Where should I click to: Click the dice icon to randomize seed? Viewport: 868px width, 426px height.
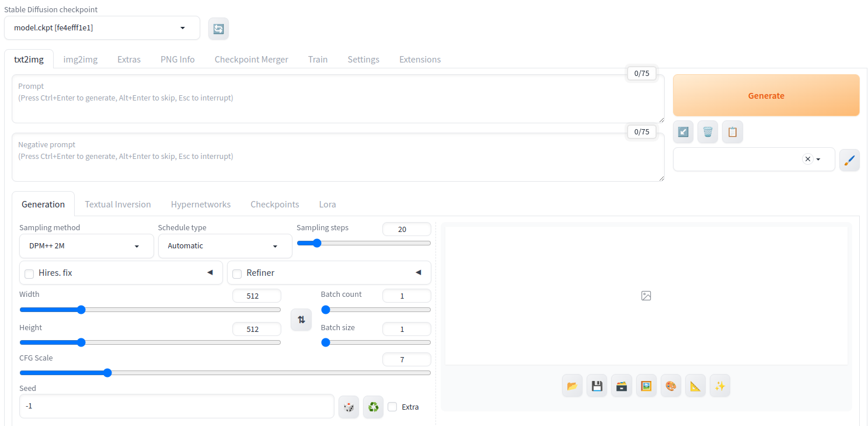pyautogui.click(x=348, y=407)
